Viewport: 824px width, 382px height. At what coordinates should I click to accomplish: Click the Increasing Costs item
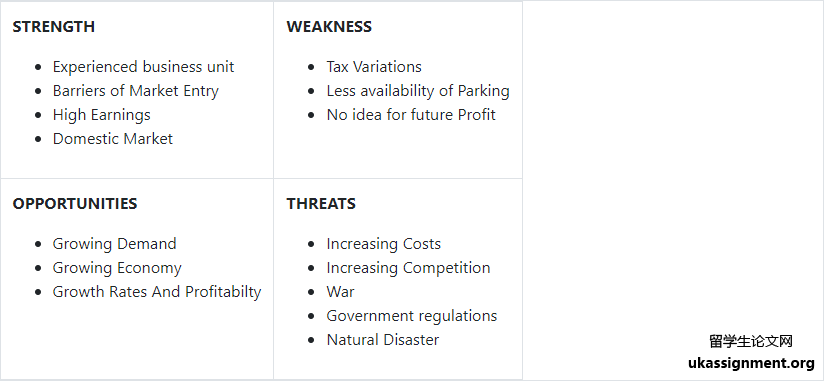384,244
